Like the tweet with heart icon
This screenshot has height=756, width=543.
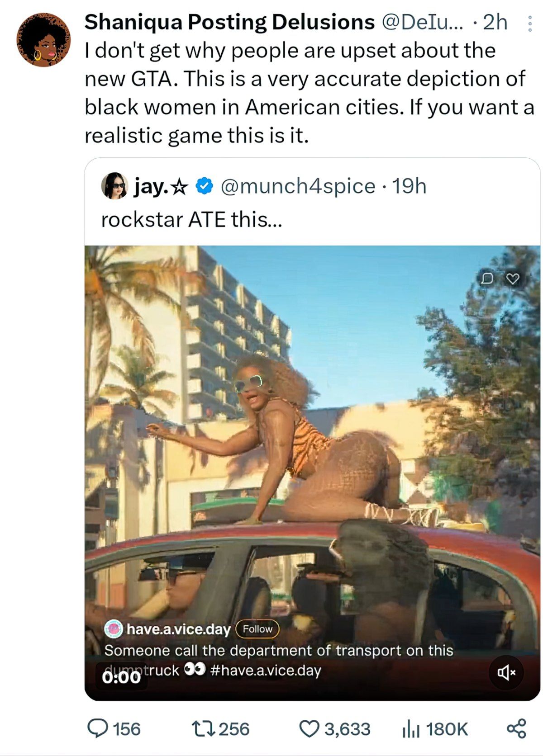click(x=310, y=729)
